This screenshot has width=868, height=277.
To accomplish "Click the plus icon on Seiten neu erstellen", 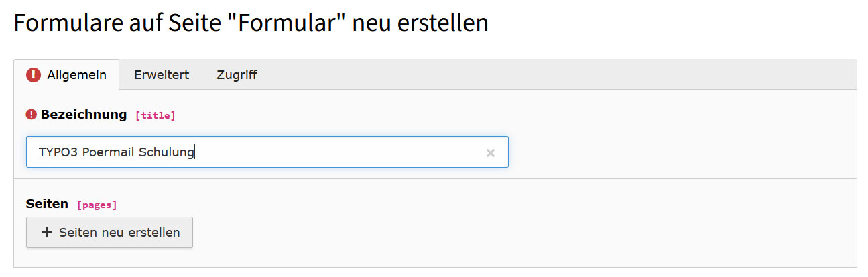I will [46, 233].
